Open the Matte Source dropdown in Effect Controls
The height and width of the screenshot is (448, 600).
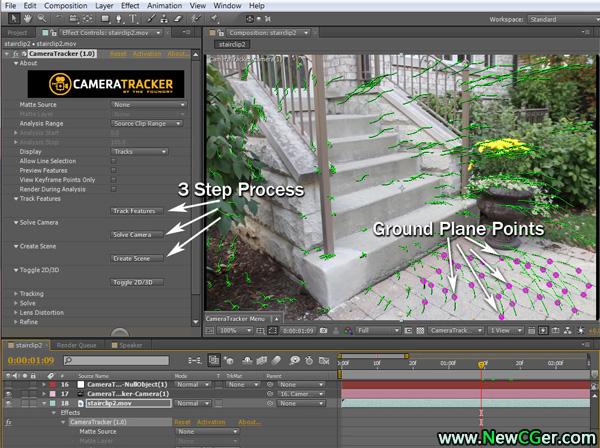(x=148, y=104)
